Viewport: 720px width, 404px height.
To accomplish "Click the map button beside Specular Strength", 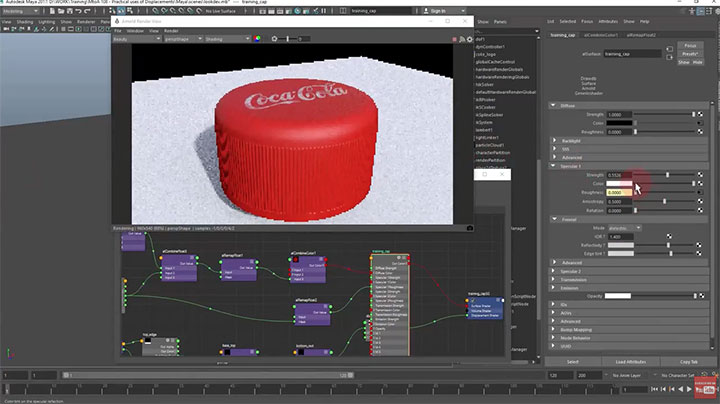I will (700, 175).
